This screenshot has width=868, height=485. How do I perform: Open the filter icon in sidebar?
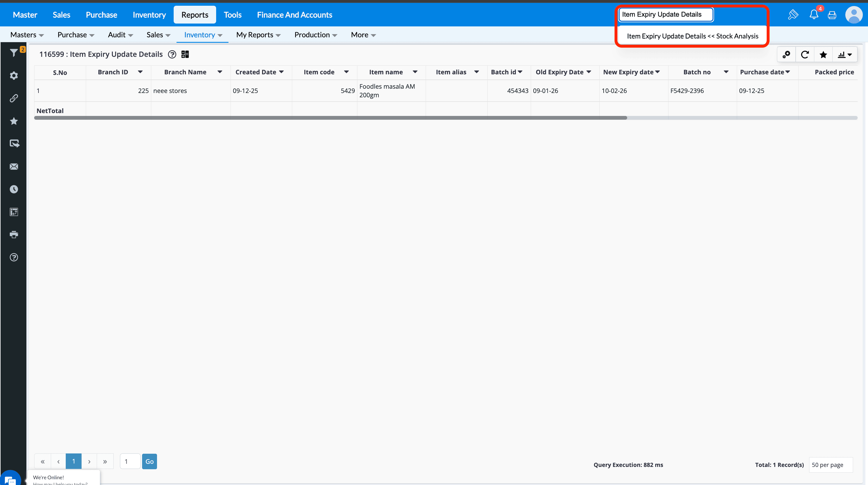tap(13, 53)
